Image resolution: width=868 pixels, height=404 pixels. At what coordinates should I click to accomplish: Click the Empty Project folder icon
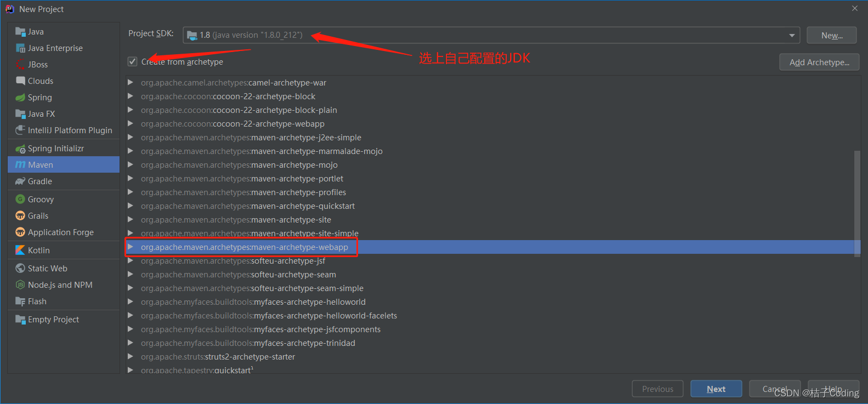[20, 320]
